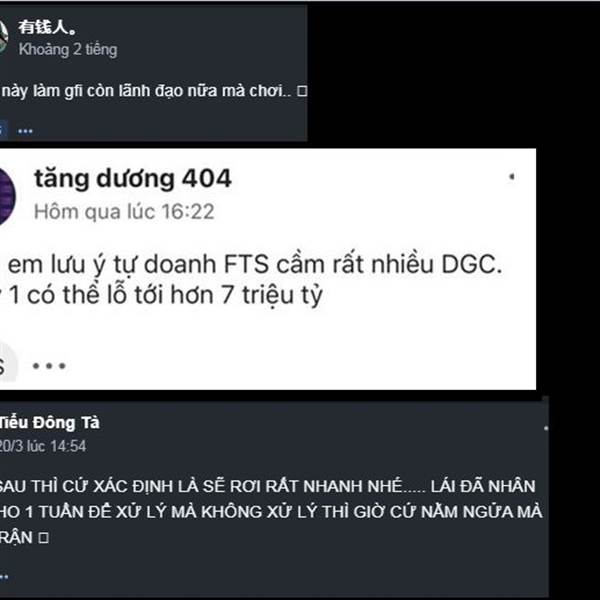This screenshot has height=600, width=600.
Task: Open the 'Hôm qua lúc 16:22' timestamp
Action: pos(124,212)
